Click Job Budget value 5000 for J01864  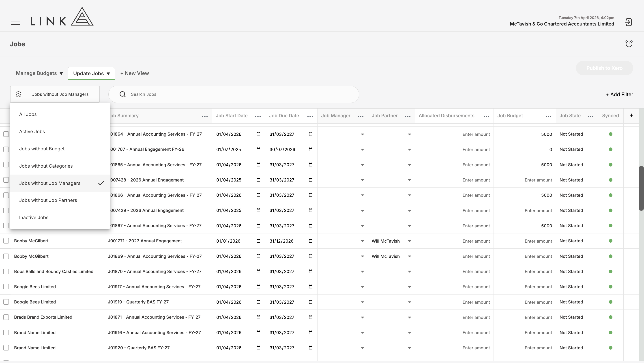[x=546, y=134]
